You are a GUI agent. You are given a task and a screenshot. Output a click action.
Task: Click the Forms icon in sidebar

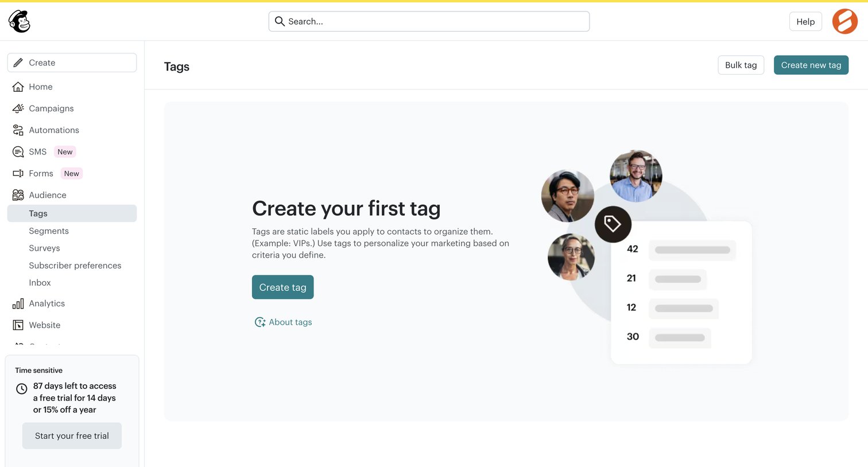[18, 173]
